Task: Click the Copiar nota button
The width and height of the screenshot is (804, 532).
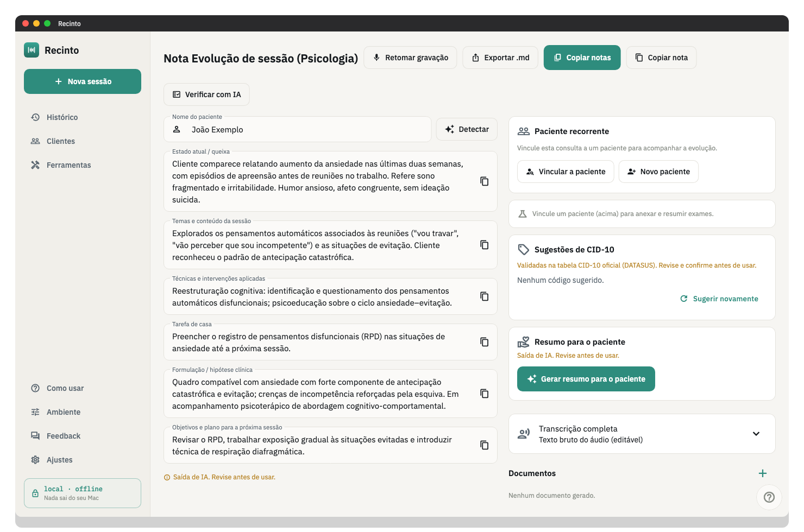Action: pyautogui.click(x=661, y=58)
